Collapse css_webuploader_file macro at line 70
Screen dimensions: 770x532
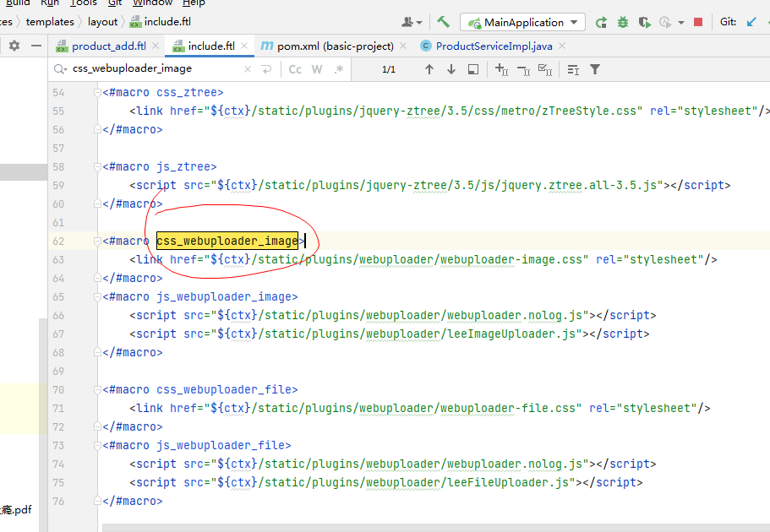coord(97,389)
